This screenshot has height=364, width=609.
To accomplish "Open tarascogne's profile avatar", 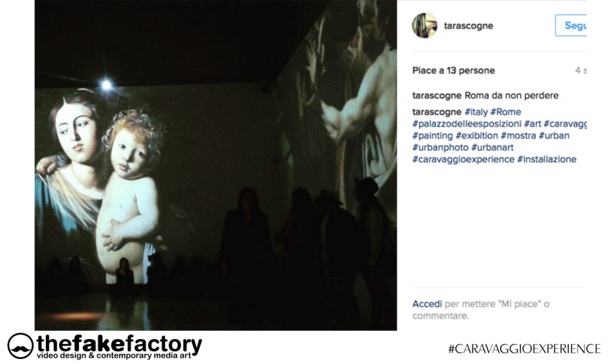I will pyautogui.click(x=424, y=26).
